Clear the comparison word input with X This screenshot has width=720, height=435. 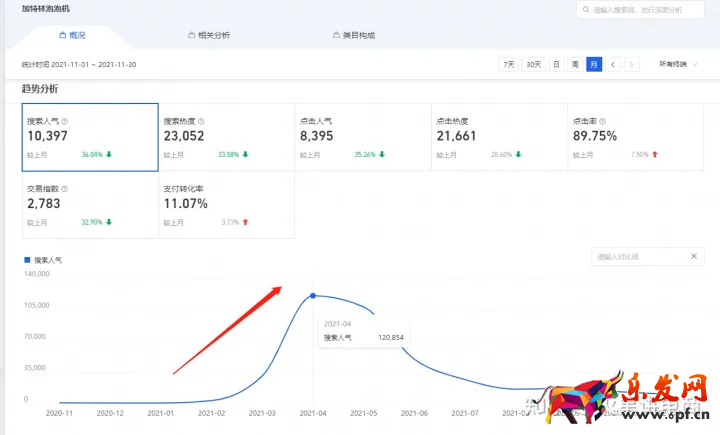pyautogui.click(x=694, y=257)
